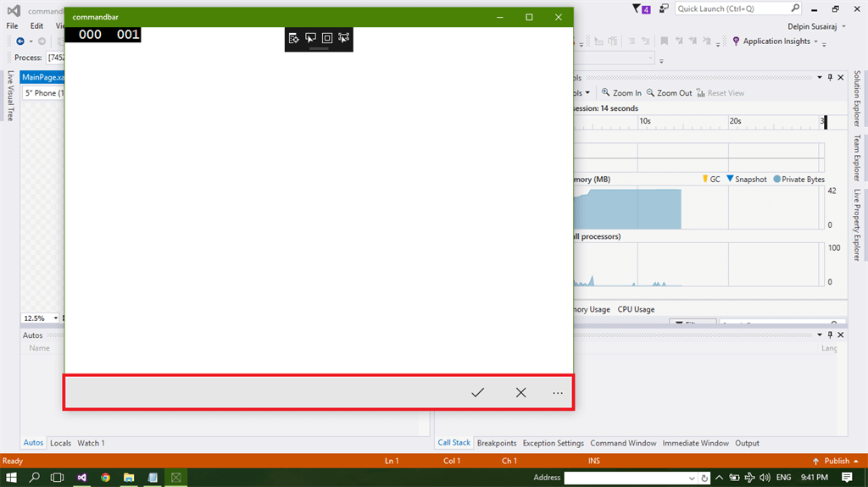Open Live Visual Tree side tab
This screenshot has height=487, width=868.
[x=10, y=95]
